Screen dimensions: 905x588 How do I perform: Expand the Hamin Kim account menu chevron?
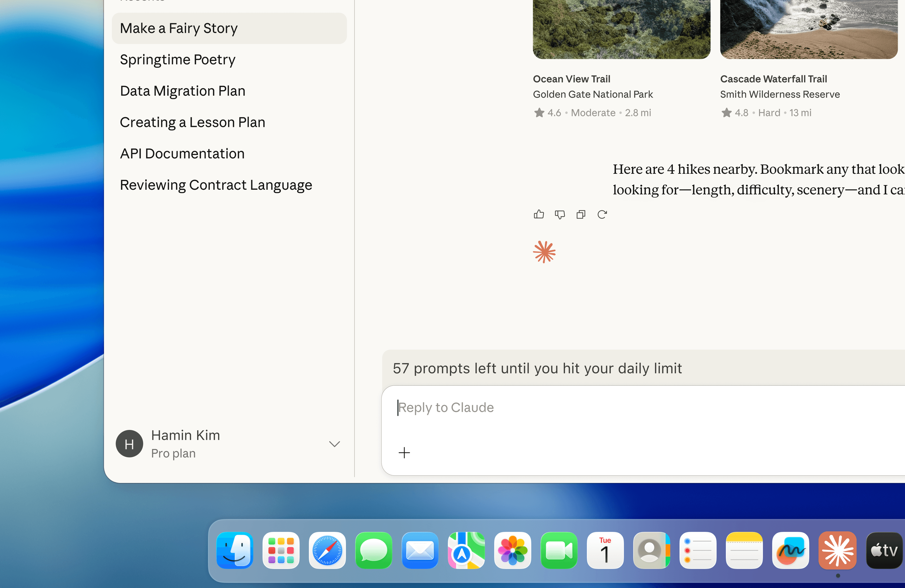[334, 444]
